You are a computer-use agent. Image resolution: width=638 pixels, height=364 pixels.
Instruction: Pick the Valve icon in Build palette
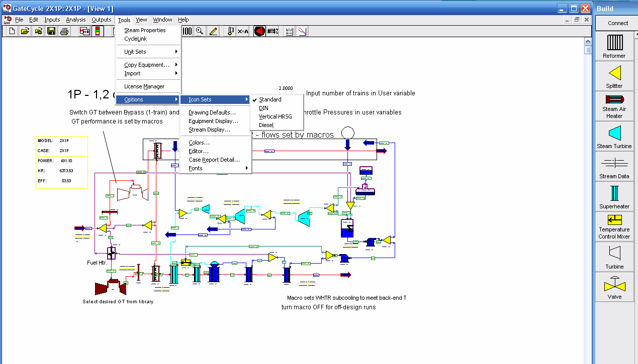614,287
